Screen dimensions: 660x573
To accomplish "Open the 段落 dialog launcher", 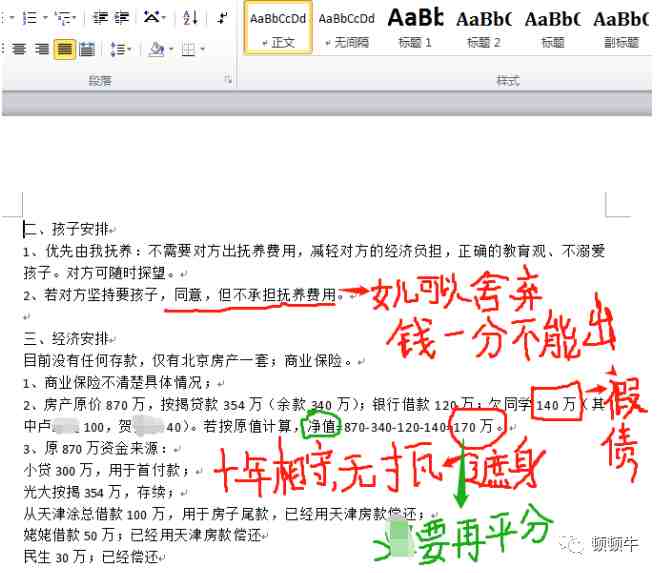I will pos(228,79).
